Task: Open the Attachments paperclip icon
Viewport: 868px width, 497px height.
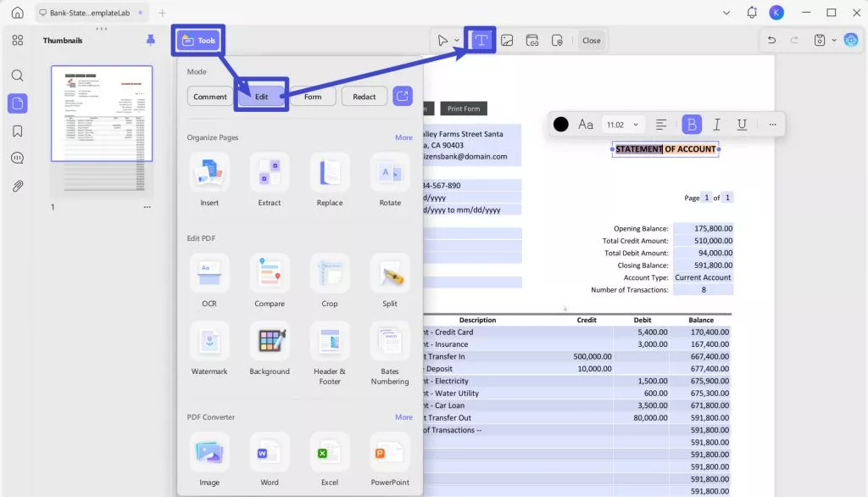Action: [18, 186]
